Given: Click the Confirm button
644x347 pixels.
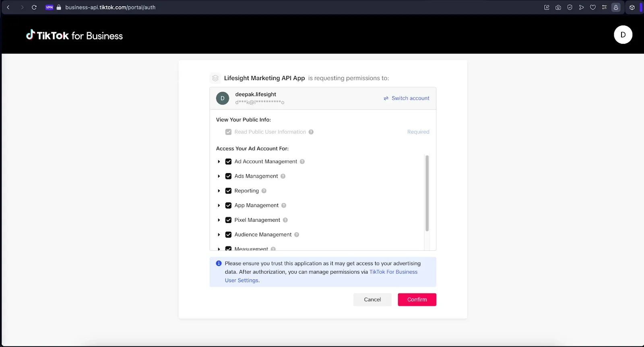Looking at the screenshot, I should coord(417,299).
